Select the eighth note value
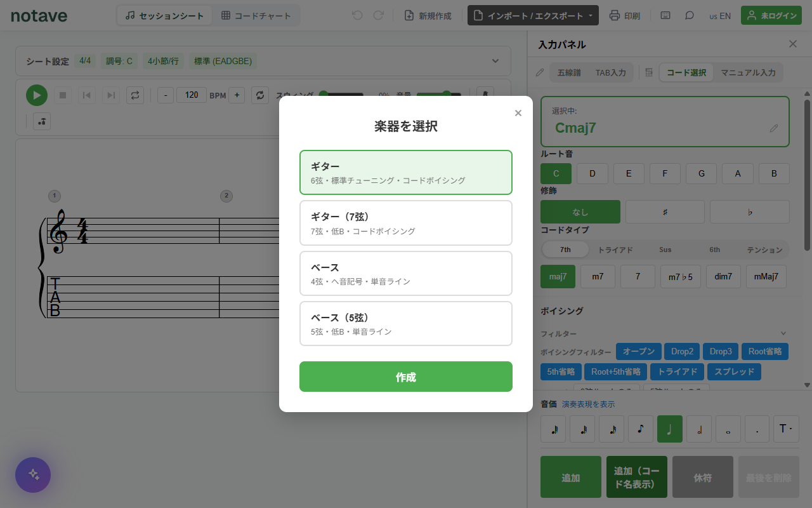Viewport: 812px width, 508px height. (641, 429)
